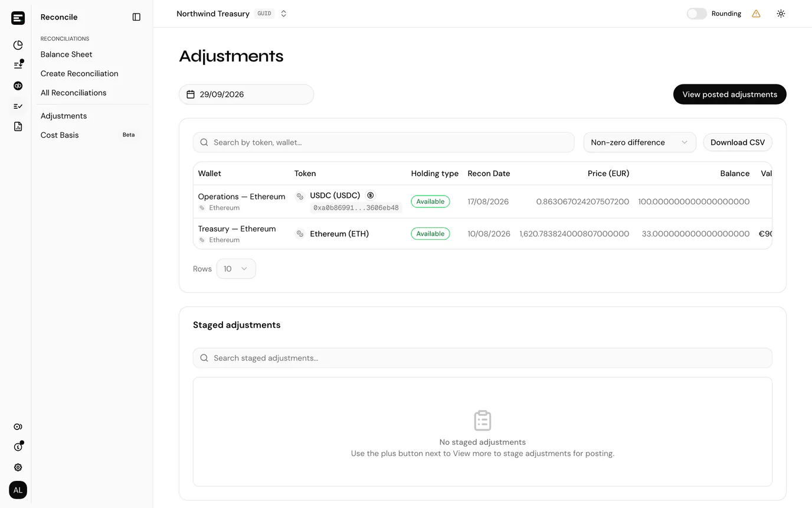Click the Recon Date column header

coord(489,174)
